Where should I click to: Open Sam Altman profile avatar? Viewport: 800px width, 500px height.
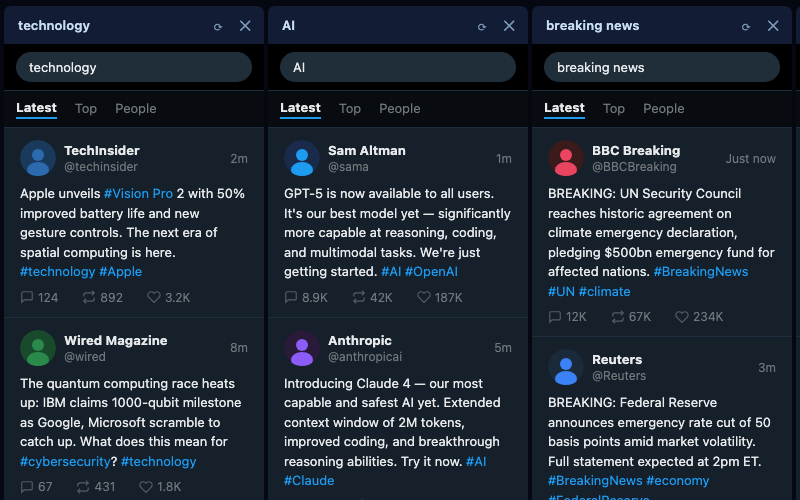click(x=302, y=158)
